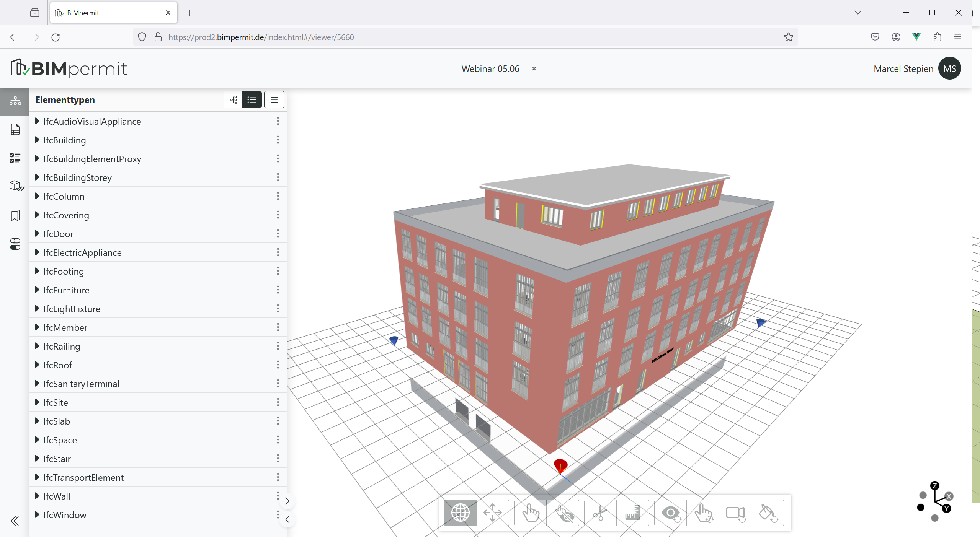980x537 pixels.
Task: Open more options for IfcSlab
Action: tap(278, 421)
